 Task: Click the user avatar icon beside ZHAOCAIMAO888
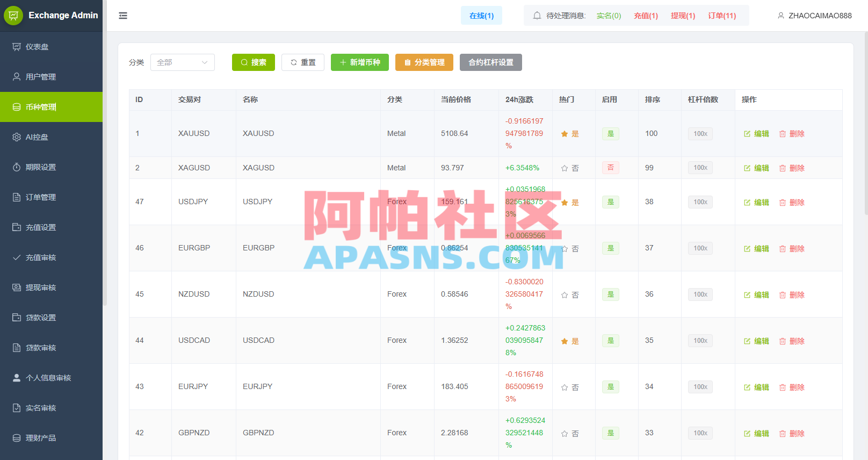[781, 16]
